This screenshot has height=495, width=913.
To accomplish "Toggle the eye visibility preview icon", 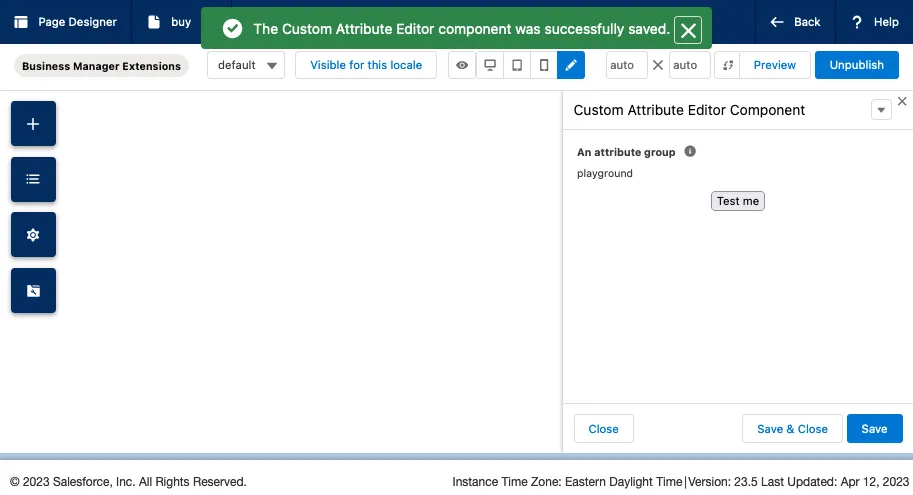I will point(462,65).
